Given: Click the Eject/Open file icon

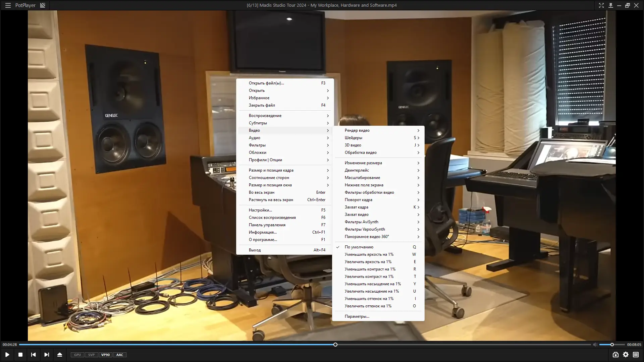Looking at the screenshot, I should (x=60, y=355).
